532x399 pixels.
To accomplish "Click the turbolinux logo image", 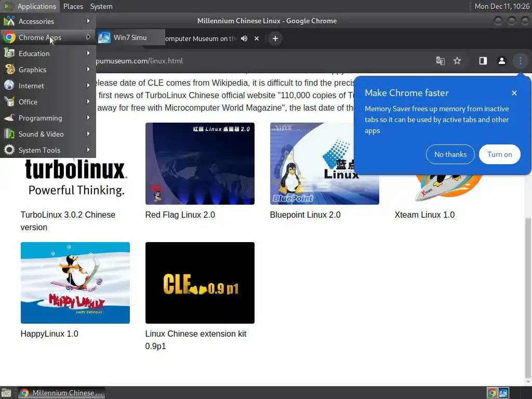I will pyautogui.click(x=76, y=178).
